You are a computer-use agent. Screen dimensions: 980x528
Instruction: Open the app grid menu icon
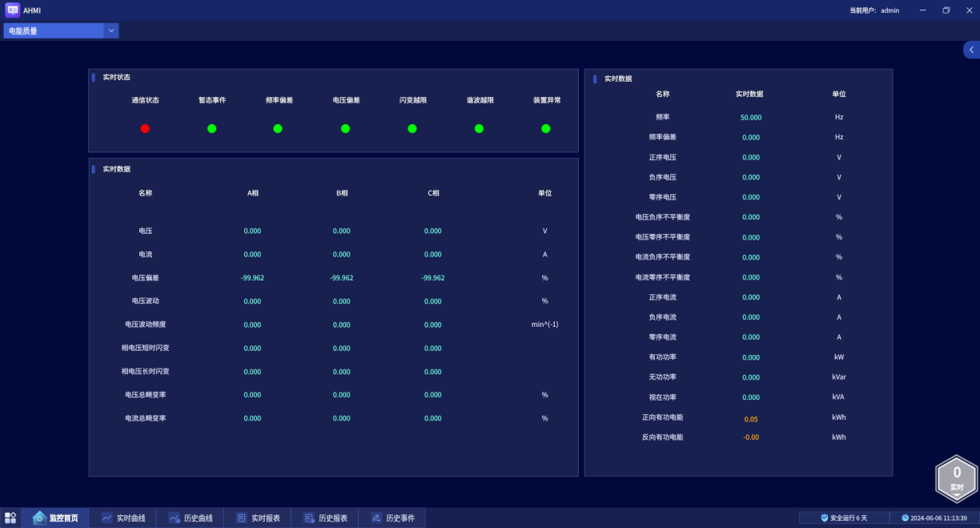click(10, 518)
